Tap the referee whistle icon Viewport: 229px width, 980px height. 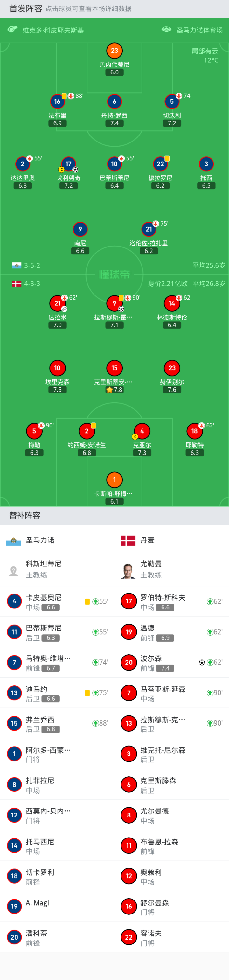point(12,30)
